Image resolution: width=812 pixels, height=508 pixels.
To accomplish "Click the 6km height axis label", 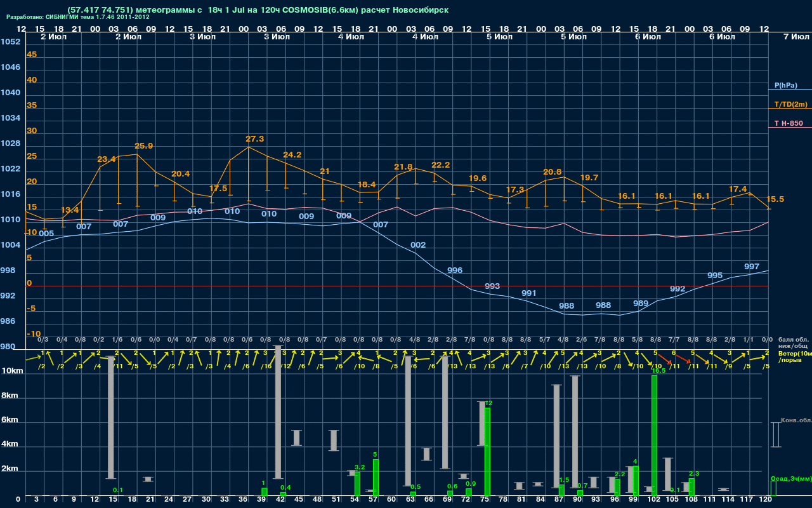I will click(10, 420).
